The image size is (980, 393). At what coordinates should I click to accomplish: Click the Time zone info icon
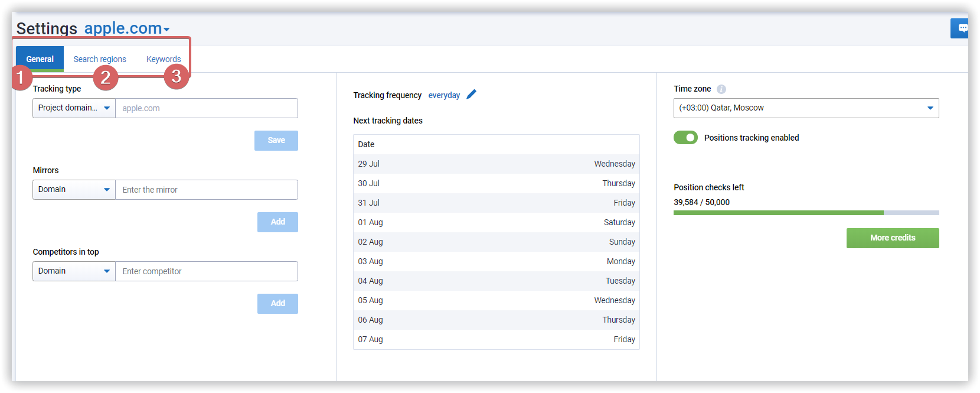coord(721,89)
